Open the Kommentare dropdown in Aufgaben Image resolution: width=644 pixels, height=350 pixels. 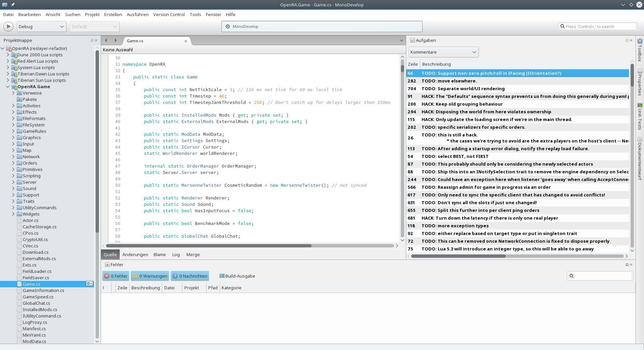(x=443, y=52)
